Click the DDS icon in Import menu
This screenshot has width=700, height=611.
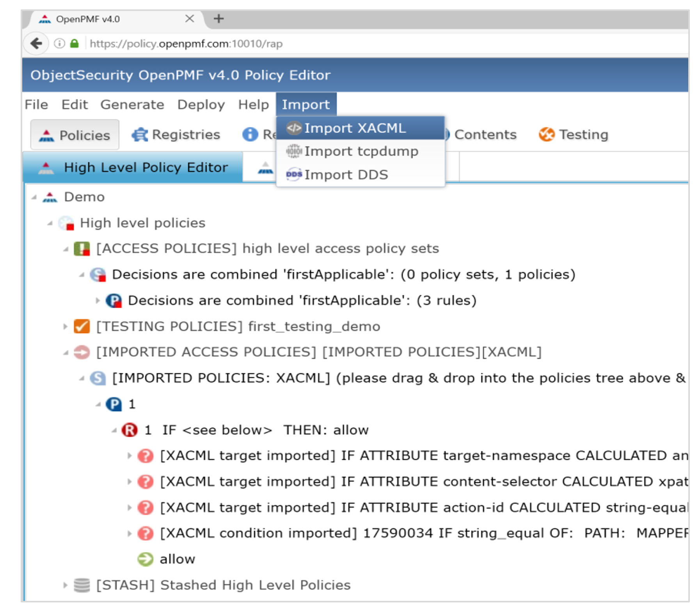[x=294, y=174]
